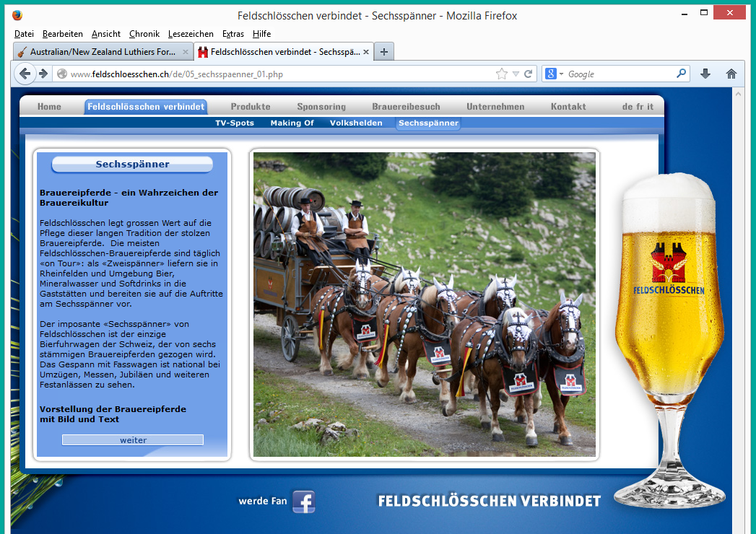Open the Chronik menu

(x=144, y=34)
